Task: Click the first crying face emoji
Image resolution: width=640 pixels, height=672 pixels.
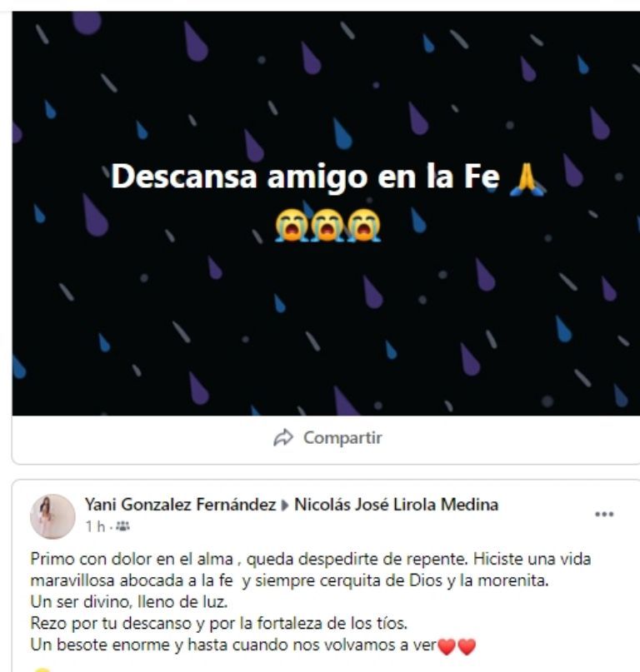Action: tap(292, 226)
